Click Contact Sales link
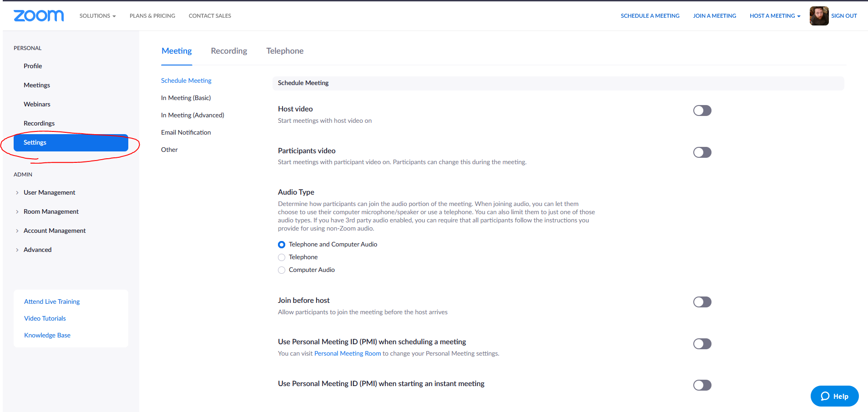Viewport: 868px width, 412px height. pos(210,16)
